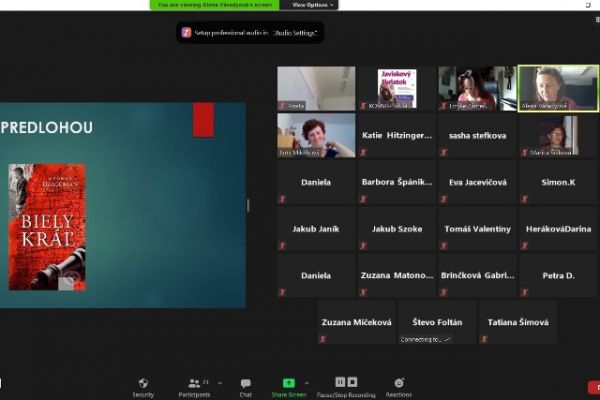Click muted mic icon on Tatiana Šimová's tile
Image resolution: width=600 pixels, height=400 pixels.
(482, 339)
